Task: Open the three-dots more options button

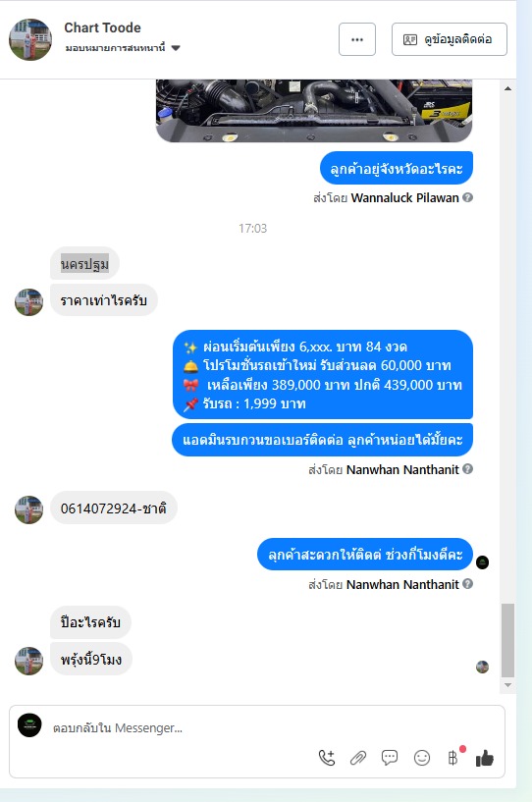Action: (x=357, y=39)
